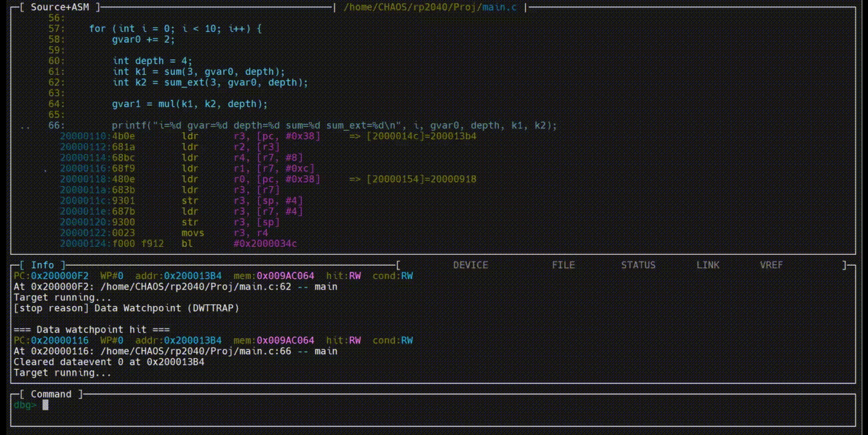This screenshot has height=435, width=868.
Task: Click the printf statement on line 66
Action: click(334, 125)
